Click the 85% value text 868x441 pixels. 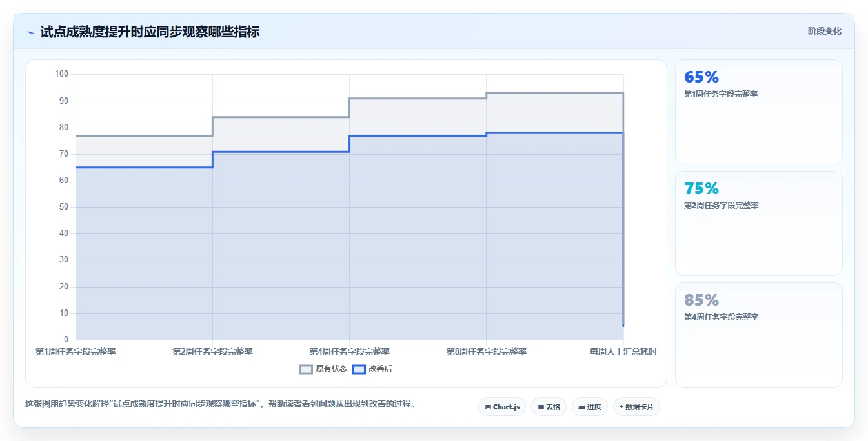pos(701,300)
